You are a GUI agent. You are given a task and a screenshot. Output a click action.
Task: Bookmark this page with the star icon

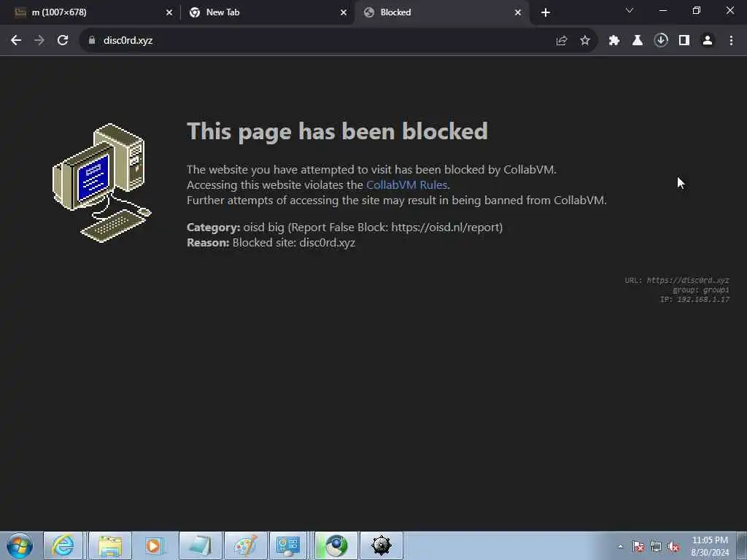coord(585,41)
